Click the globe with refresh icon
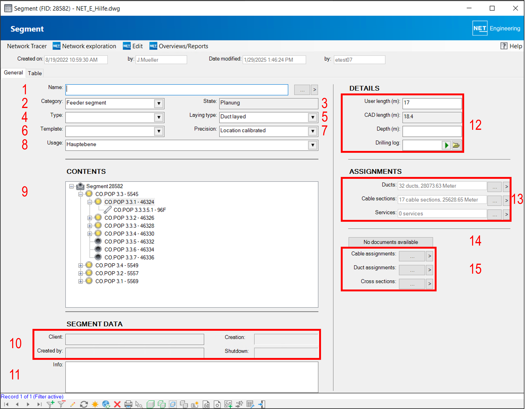The image size is (532, 409). [x=106, y=404]
